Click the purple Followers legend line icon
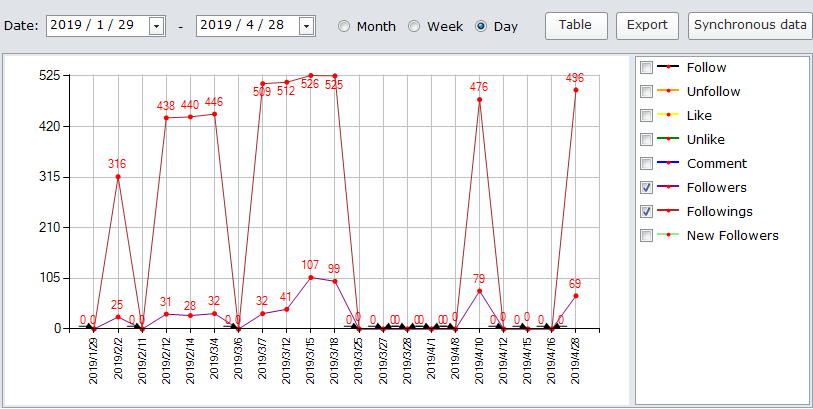The width and height of the screenshot is (813, 409). tap(668, 188)
